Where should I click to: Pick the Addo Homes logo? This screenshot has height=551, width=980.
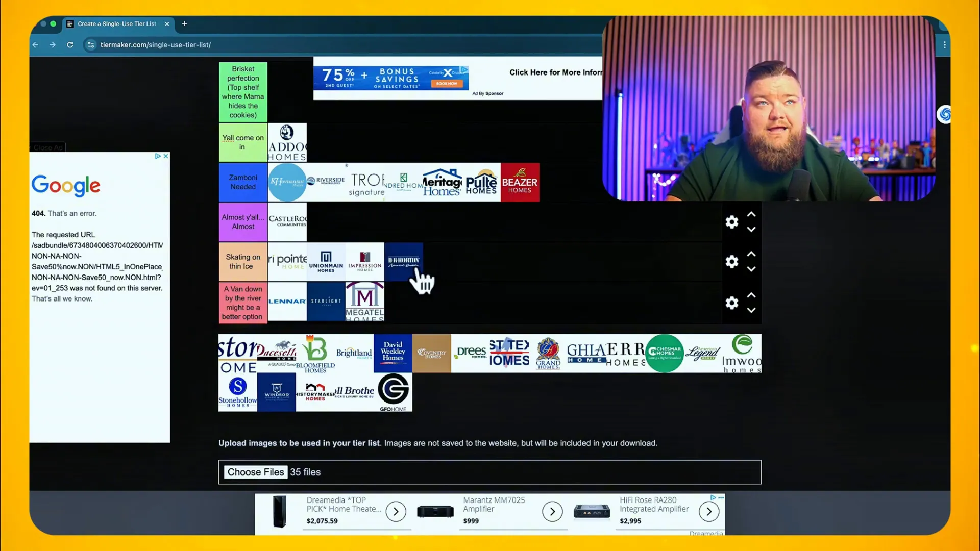[x=287, y=143]
